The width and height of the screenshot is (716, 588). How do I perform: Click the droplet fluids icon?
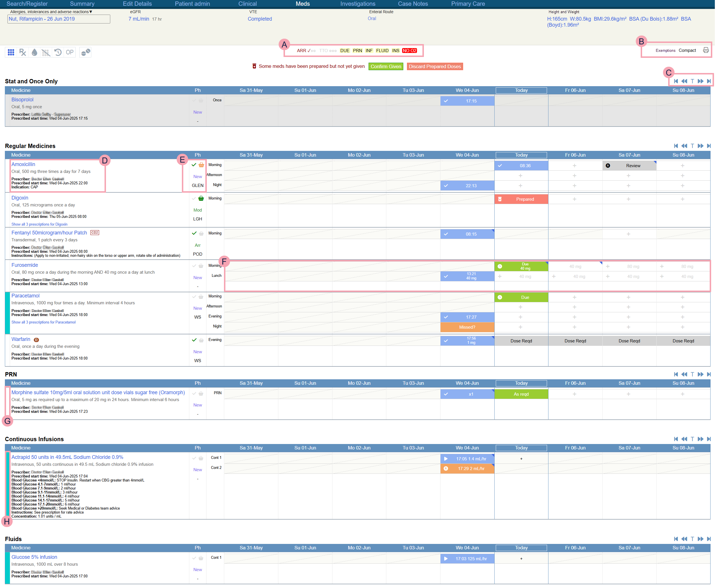(34, 52)
